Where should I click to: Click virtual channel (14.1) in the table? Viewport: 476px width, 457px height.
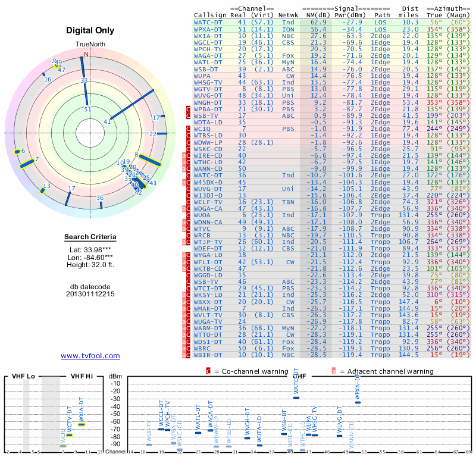262,29
